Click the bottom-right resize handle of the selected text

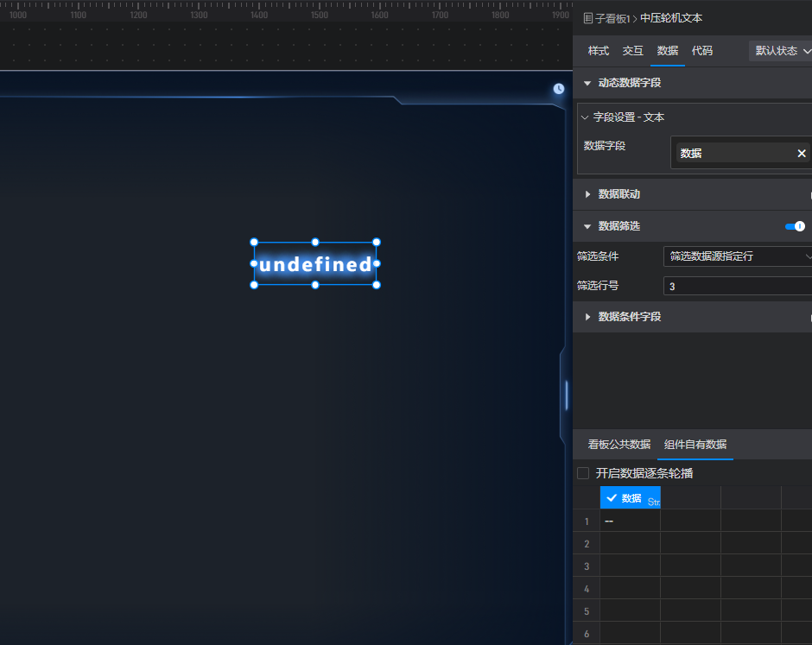tap(377, 285)
